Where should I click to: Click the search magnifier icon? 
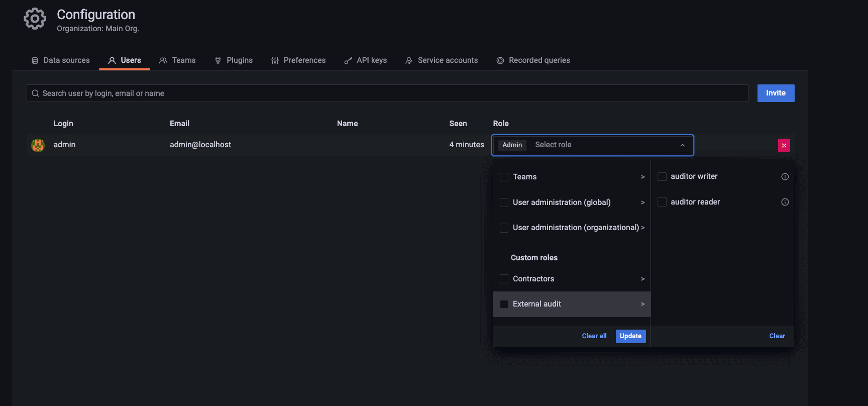(x=35, y=93)
